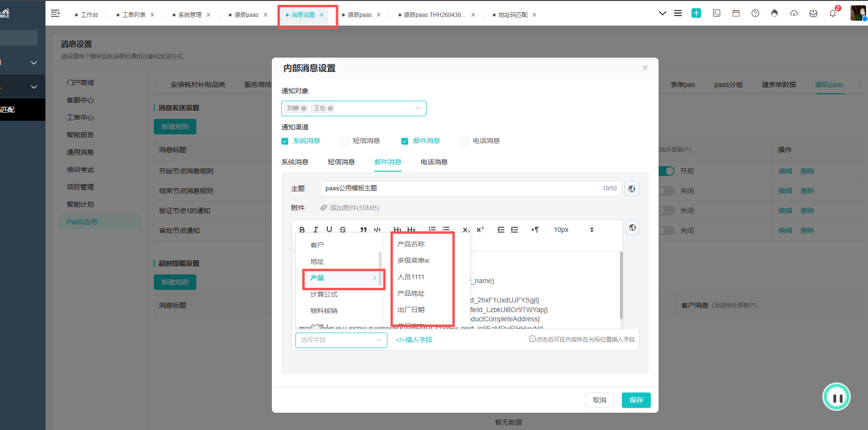Open the 选择字段 field selector dropdown
868x430 pixels.
[x=341, y=340]
